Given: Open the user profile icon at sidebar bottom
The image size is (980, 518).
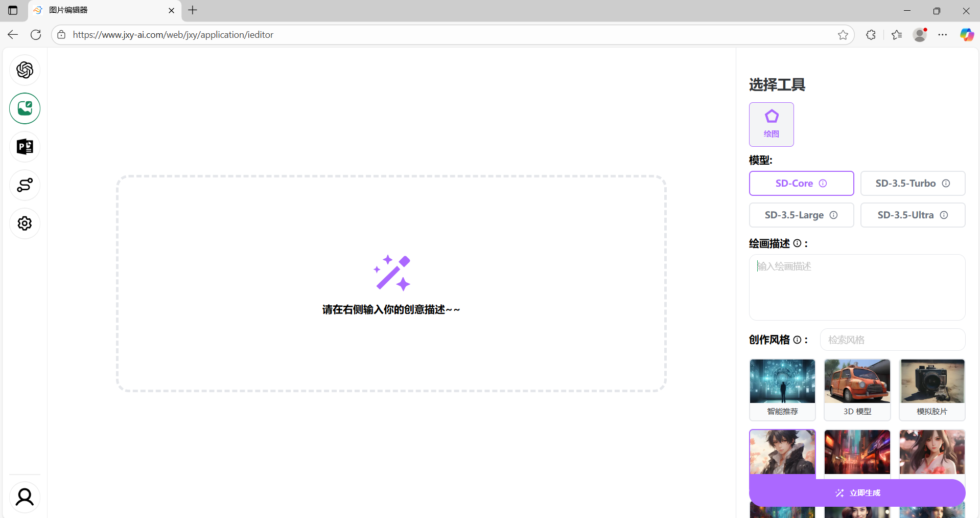Looking at the screenshot, I should 25,497.
